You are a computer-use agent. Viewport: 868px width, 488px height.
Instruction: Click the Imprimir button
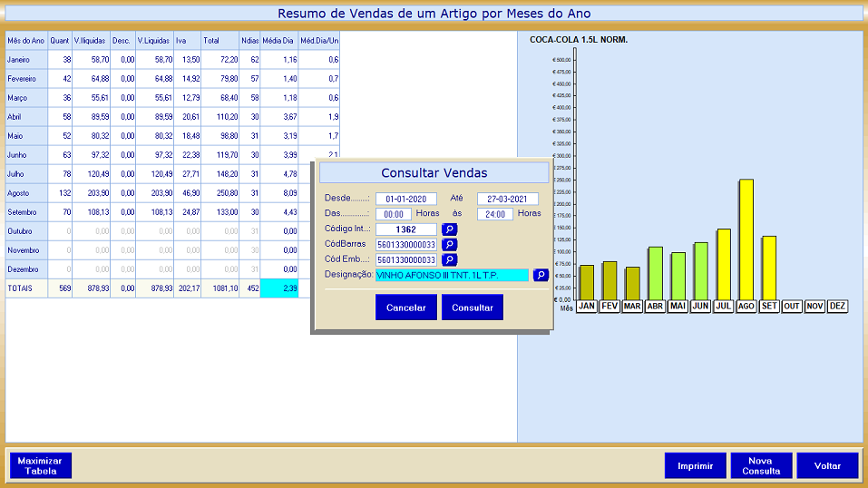(695, 465)
